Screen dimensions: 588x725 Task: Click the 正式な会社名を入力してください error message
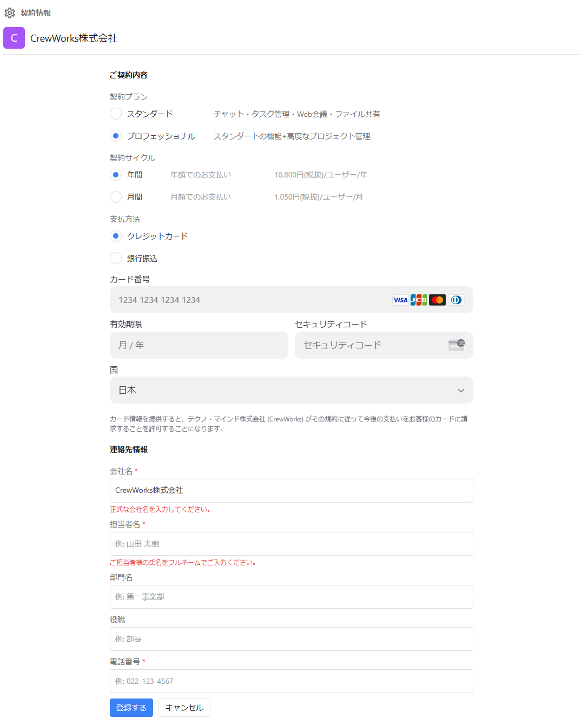coord(160,510)
